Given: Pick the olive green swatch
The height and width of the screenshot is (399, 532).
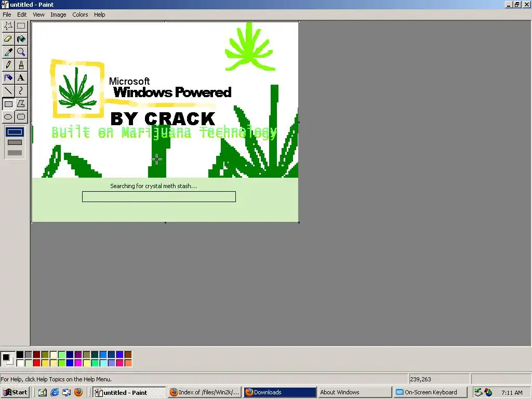Looking at the screenshot, I should click(45, 354).
